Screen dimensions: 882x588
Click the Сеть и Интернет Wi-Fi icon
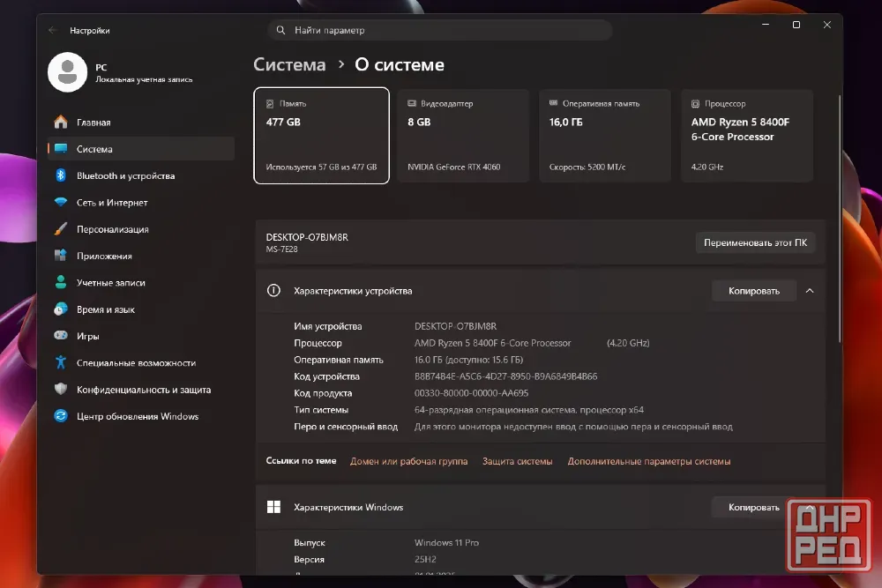61,203
